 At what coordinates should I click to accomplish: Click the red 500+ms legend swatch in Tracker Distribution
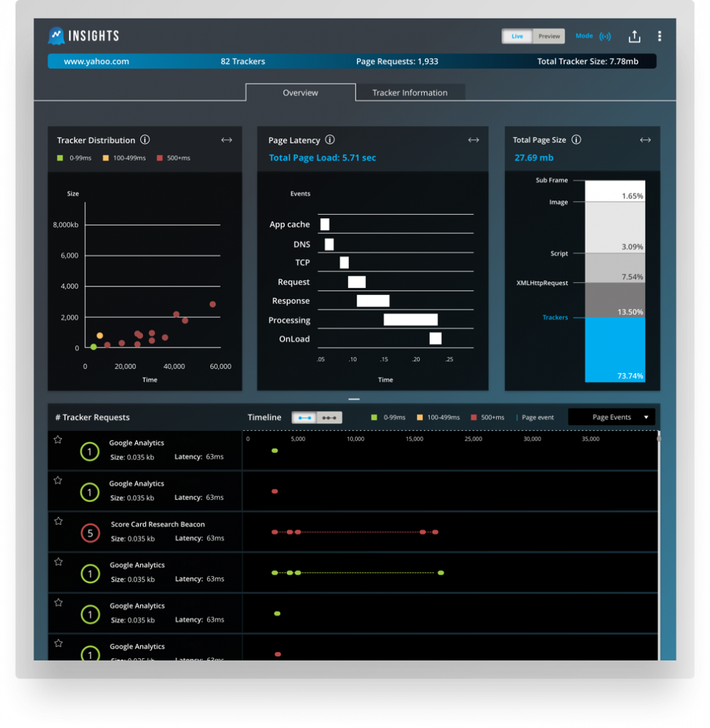point(160,159)
